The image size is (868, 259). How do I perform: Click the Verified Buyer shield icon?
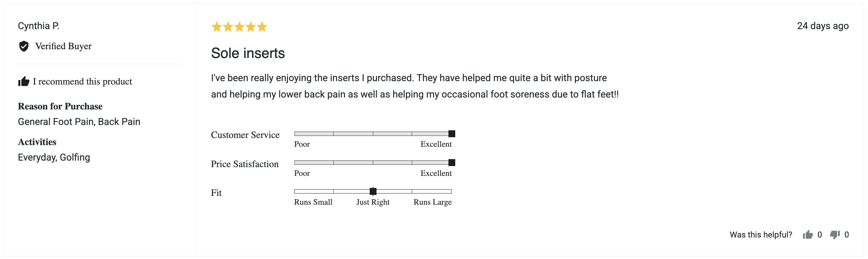click(24, 46)
